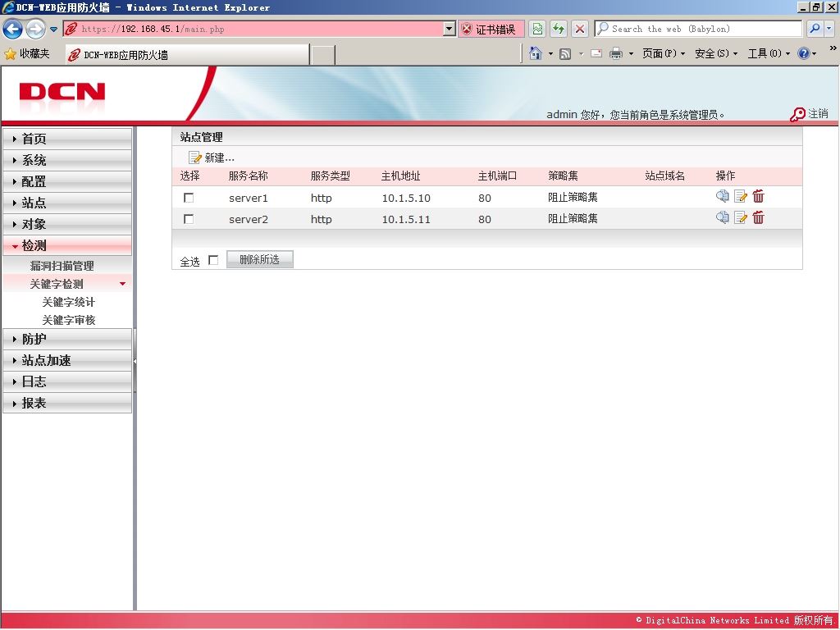The height and width of the screenshot is (630, 840).
Task: Expand the 对象 menu
Action: (67, 225)
